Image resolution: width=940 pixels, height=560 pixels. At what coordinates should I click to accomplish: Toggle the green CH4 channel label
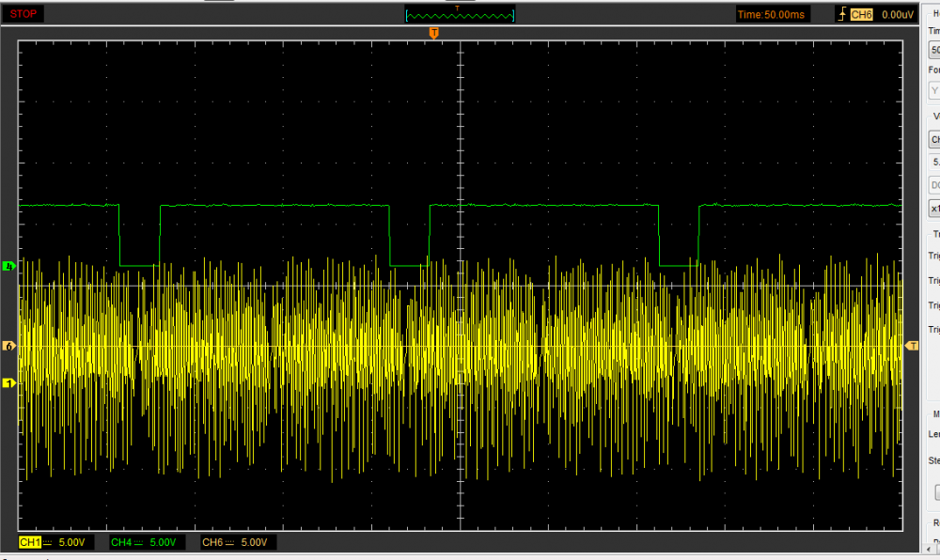click(122, 542)
